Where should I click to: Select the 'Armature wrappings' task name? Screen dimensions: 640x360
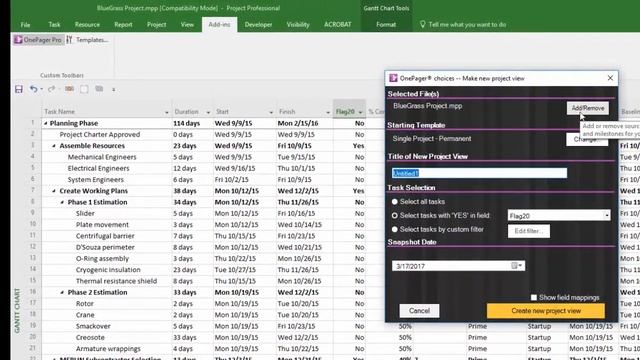(108, 349)
